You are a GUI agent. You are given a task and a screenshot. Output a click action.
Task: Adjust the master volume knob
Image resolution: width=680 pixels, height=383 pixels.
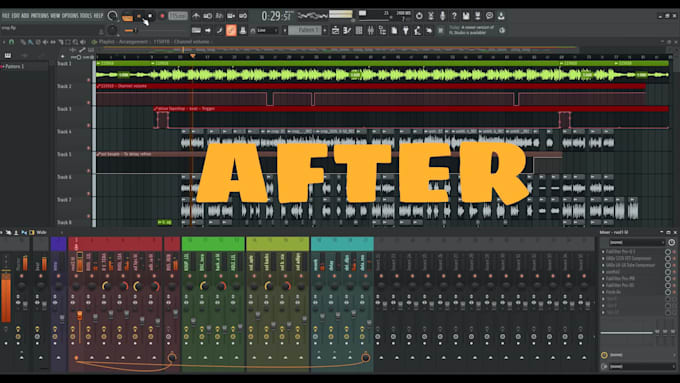[112, 16]
